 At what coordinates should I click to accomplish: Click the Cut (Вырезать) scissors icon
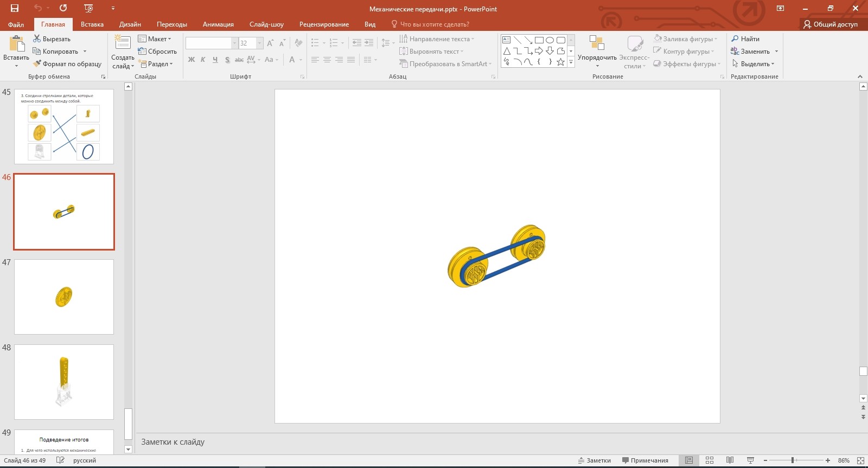(x=37, y=39)
